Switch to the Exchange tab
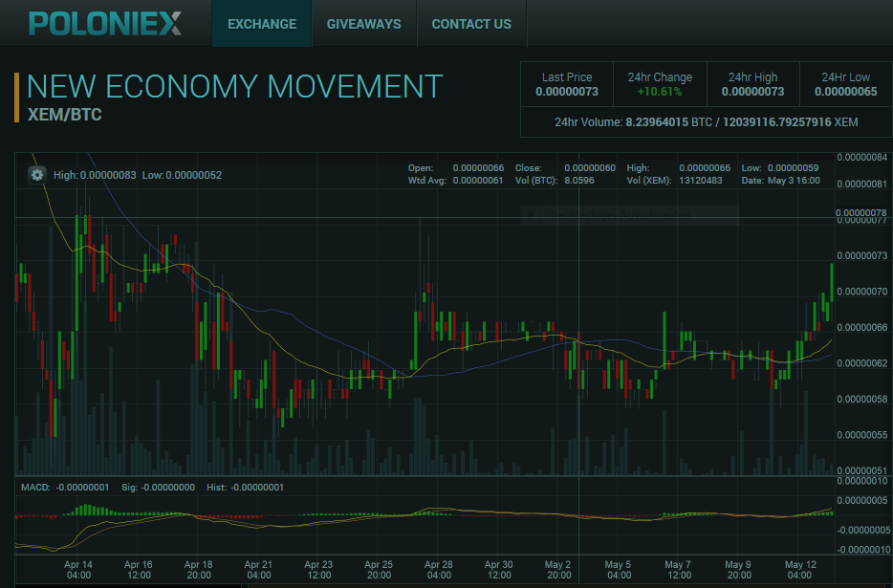The image size is (893, 588). 262,24
